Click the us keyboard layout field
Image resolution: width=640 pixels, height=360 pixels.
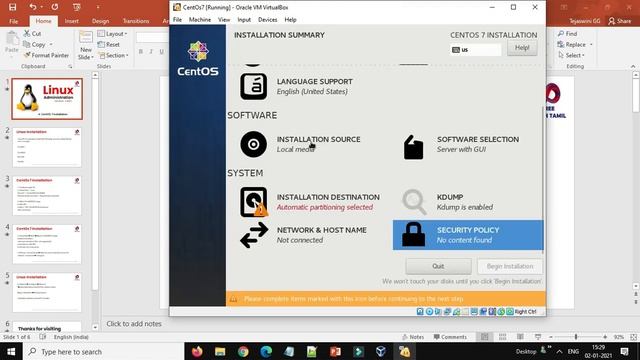tap(476, 50)
